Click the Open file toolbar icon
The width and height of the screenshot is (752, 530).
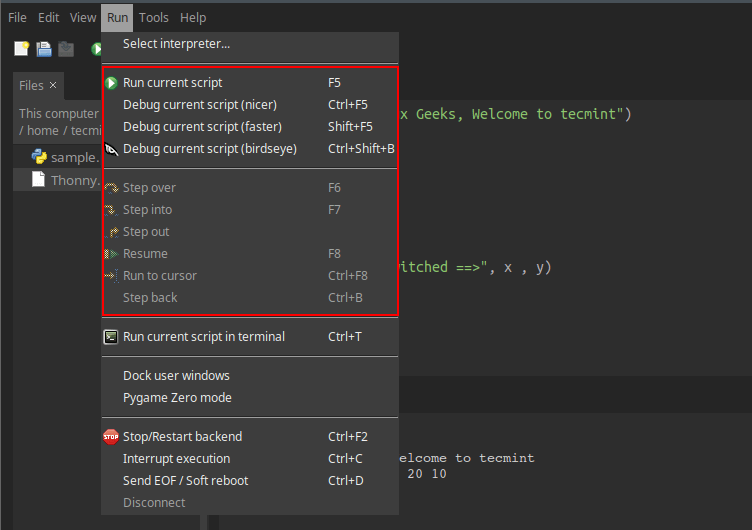point(44,49)
